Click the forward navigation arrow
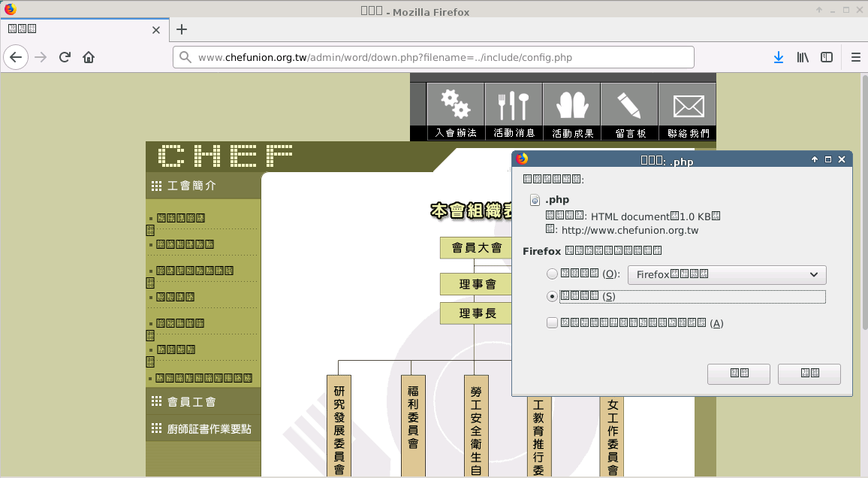 coord(41,57)
